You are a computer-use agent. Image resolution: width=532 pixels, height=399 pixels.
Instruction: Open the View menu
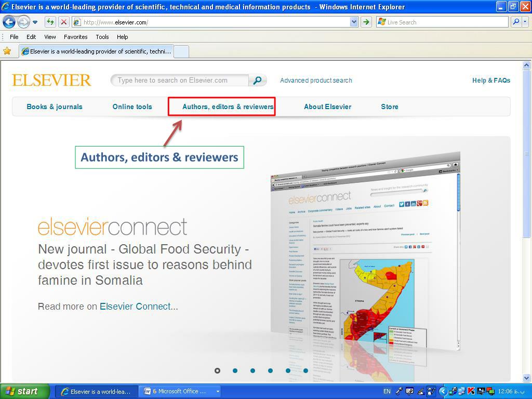coord(50,37)
